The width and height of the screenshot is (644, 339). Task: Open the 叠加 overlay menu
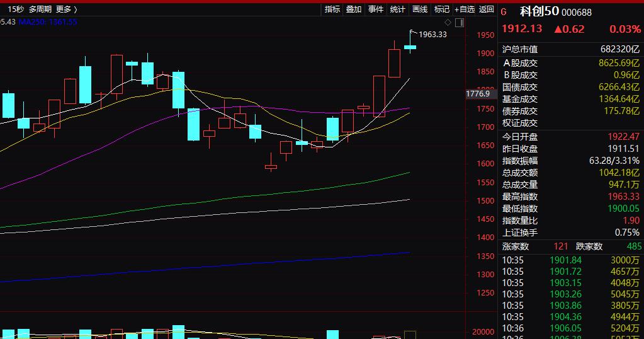coord(354,9)
